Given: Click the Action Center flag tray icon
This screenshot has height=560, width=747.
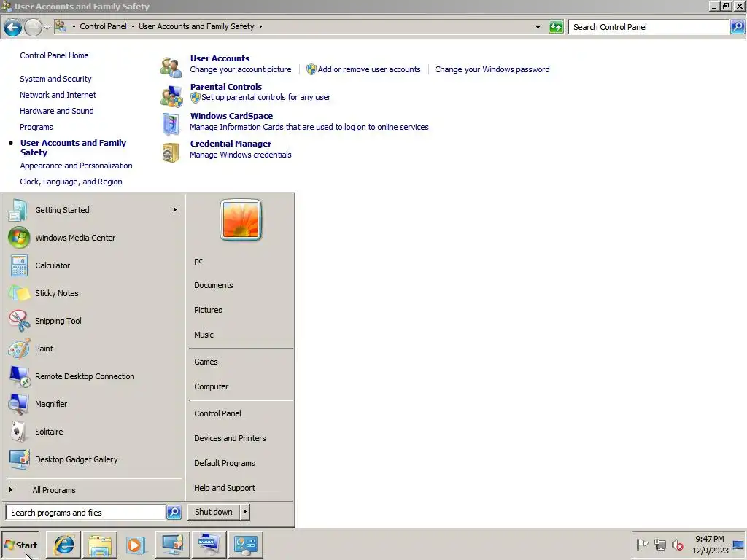Looking at the screenshot, I should (x=642, y=544).
